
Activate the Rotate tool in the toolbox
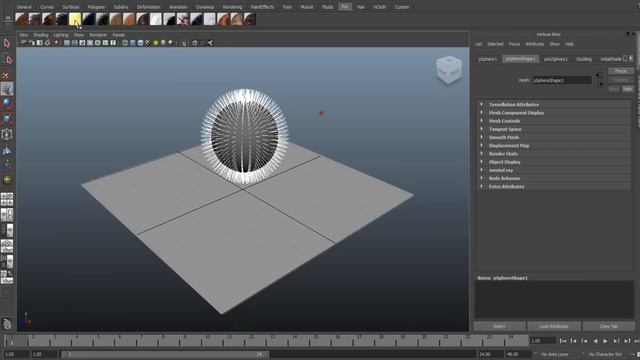click(x=7, y=104)
